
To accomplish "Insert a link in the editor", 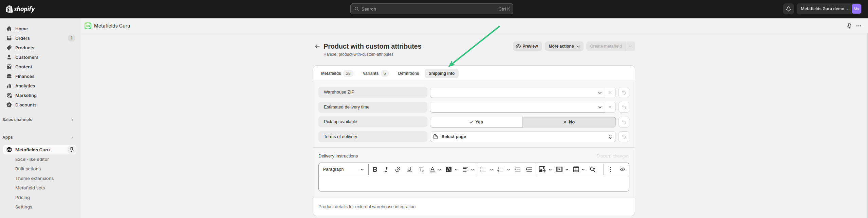I will (x=398, y=169).
